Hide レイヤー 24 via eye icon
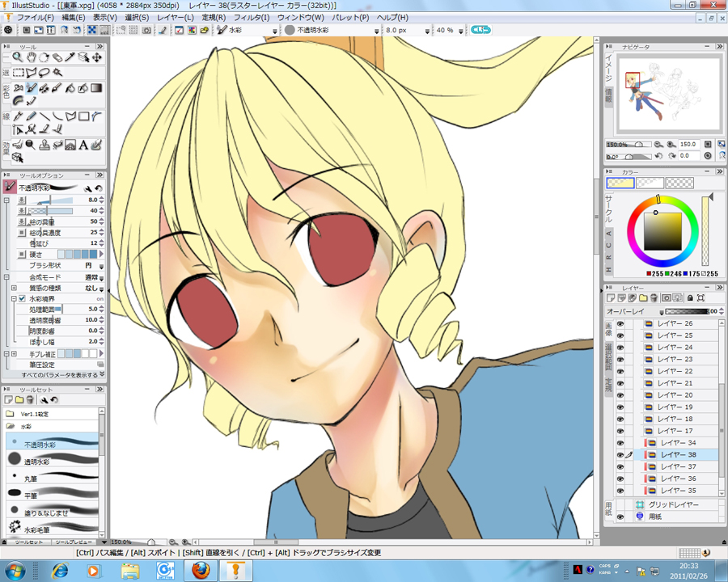 tap(620, 347)
